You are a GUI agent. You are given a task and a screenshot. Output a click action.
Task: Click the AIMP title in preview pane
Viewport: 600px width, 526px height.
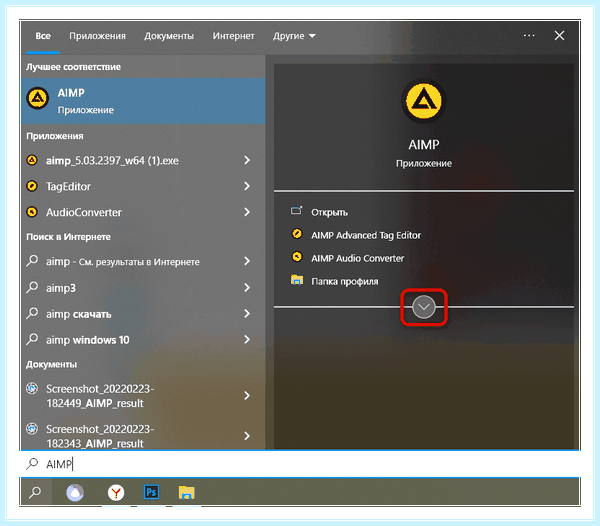pyautogui.click(x=424, y=145)
